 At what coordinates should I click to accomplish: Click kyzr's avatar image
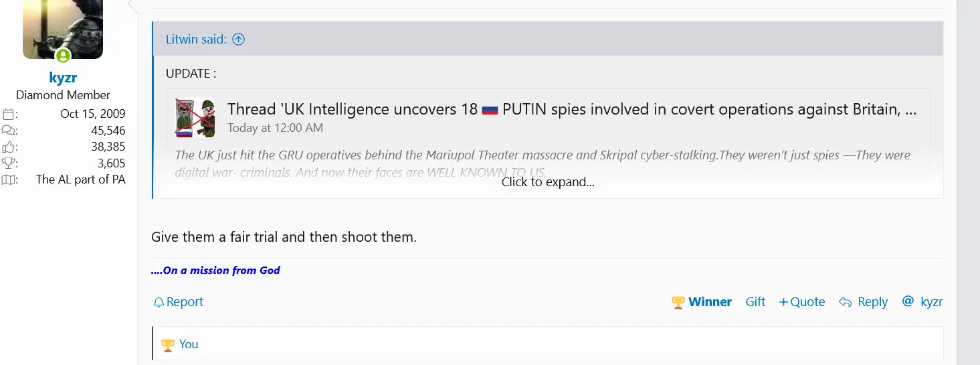tap(63, 28)
